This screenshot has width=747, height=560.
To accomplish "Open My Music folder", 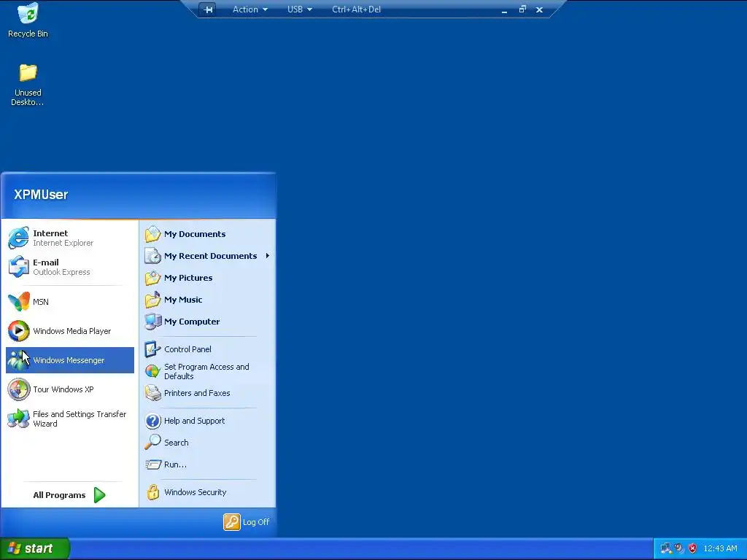I will (x=207, y=300).
